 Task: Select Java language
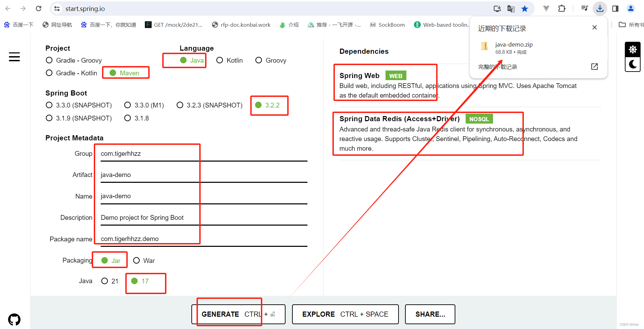(192, 60)
